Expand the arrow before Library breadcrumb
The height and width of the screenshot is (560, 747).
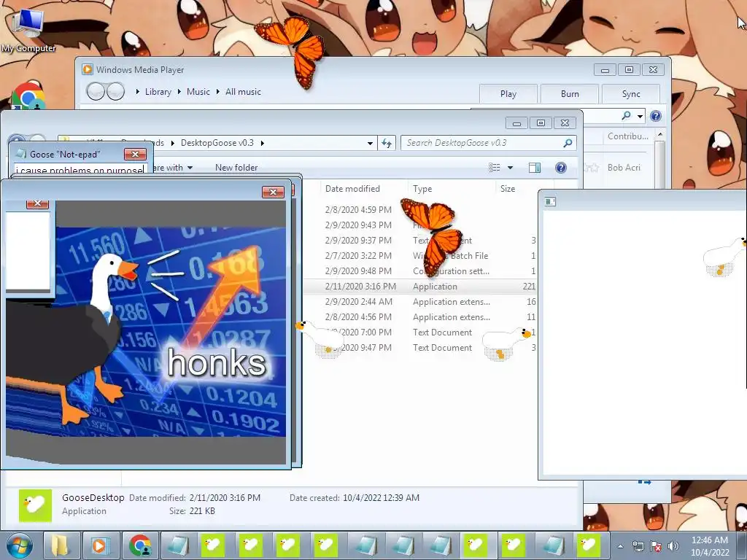click(x=138, y=91)
